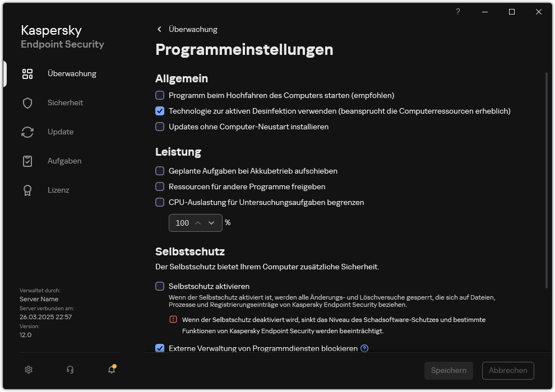Enable Selbstschutz aktivieren
This screenshot has width=555, height=392.
(160, 286)
